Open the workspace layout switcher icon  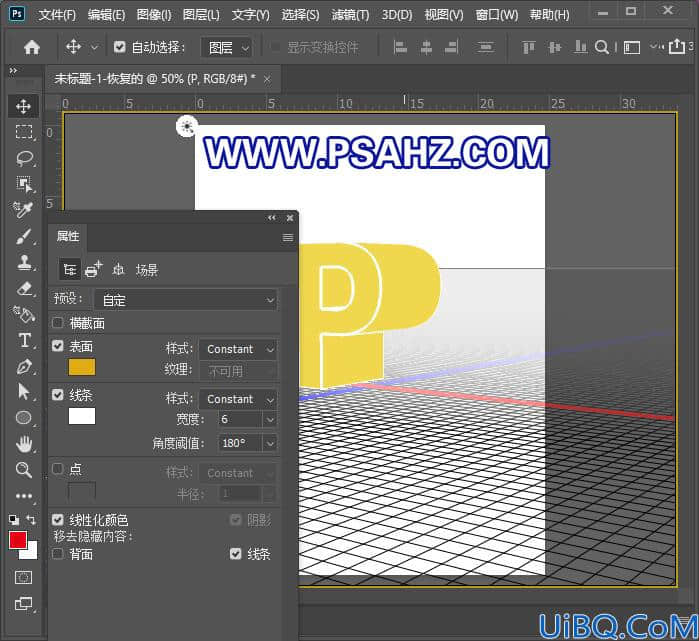click(x=632, y=47)
